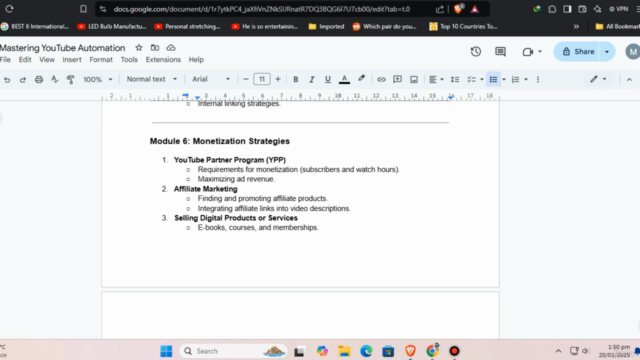Open the File menu

(x=5, y=60)
